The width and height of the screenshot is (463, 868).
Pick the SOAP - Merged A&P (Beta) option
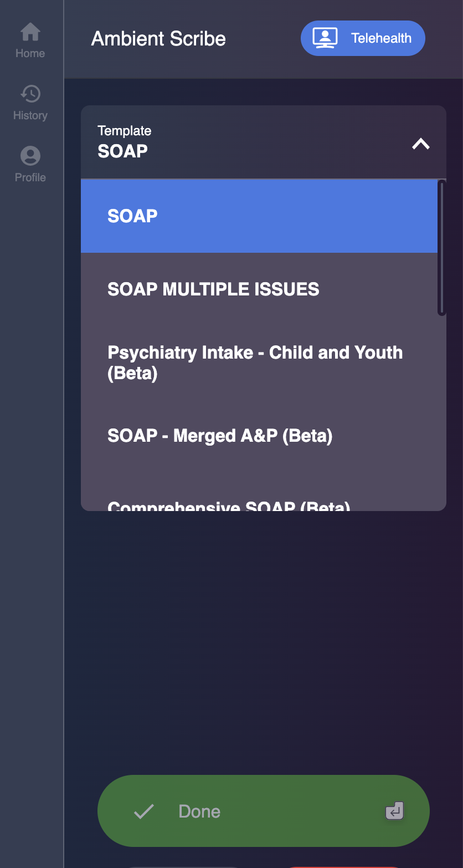[x=259, y=436]
